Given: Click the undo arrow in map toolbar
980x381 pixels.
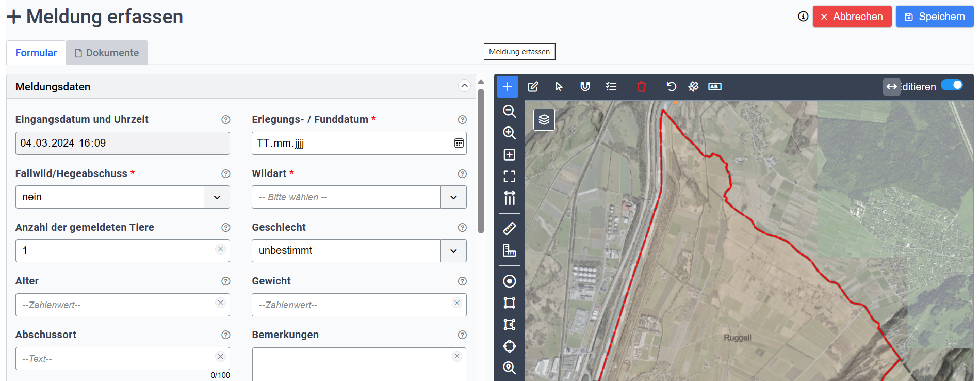Looking at the screenshot, I should [x=671, y=87].
